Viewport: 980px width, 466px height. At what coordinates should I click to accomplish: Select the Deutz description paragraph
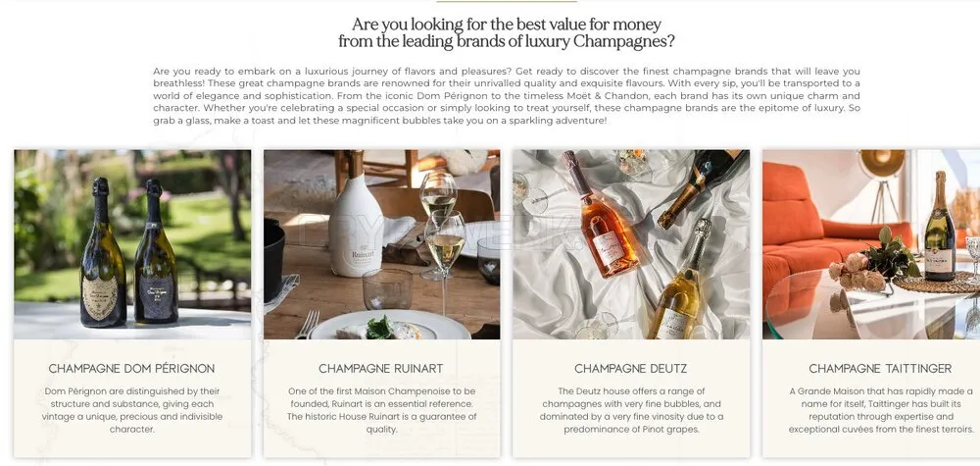(631, 410)
